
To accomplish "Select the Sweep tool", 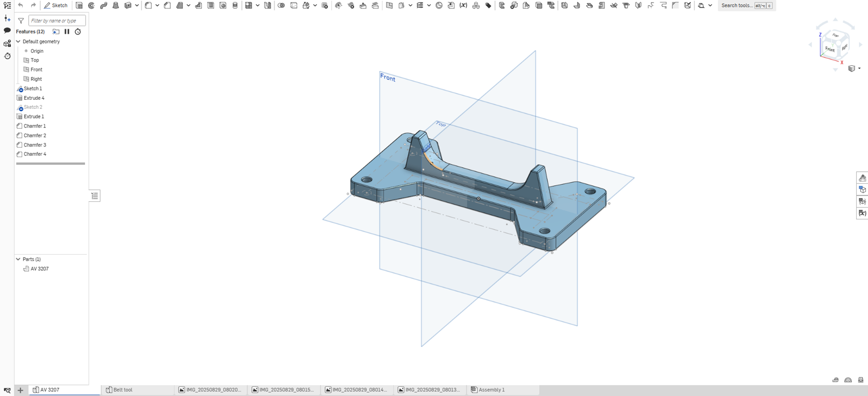I will click(x=103, y=6).
